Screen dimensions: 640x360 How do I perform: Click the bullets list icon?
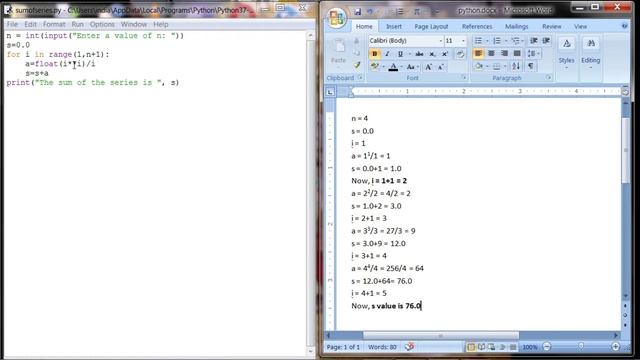pos(478,40)
